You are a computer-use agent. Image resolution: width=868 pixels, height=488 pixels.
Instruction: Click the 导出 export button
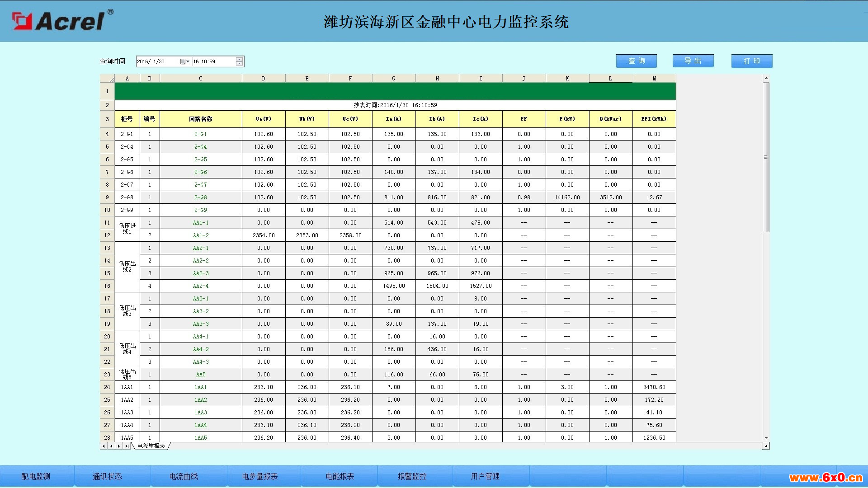point(693,61)
